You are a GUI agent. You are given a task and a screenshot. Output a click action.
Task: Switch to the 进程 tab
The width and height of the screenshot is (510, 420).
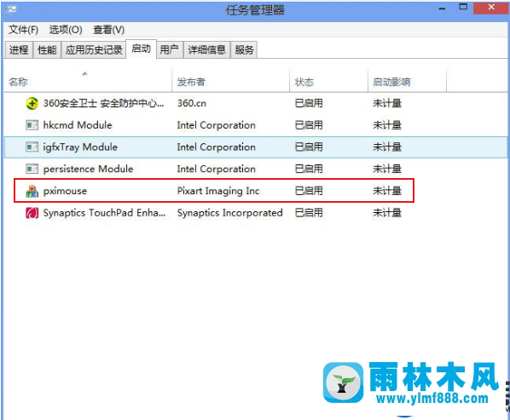click(19, 50)
